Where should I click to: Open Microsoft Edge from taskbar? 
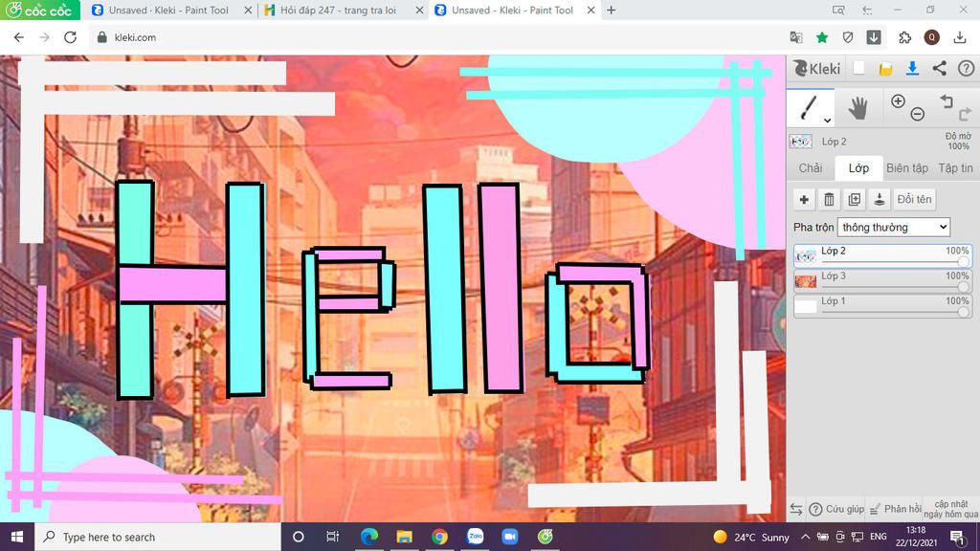(x=368, y=537)
